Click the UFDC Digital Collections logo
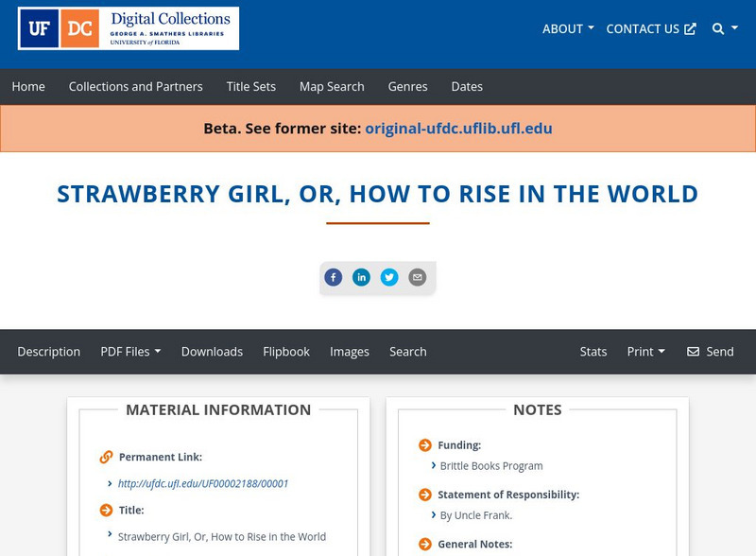This screenshot has width=756, height=556. [129, 28]
